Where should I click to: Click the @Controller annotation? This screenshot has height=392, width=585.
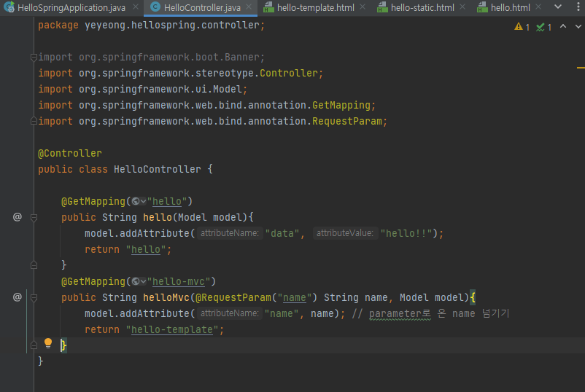click(x=70, y=153)
